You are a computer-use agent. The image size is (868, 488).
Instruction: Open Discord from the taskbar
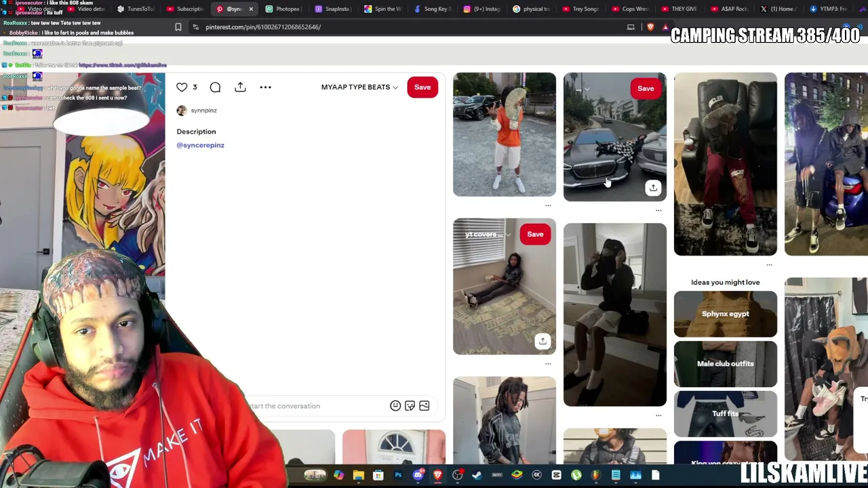point(418,475)
